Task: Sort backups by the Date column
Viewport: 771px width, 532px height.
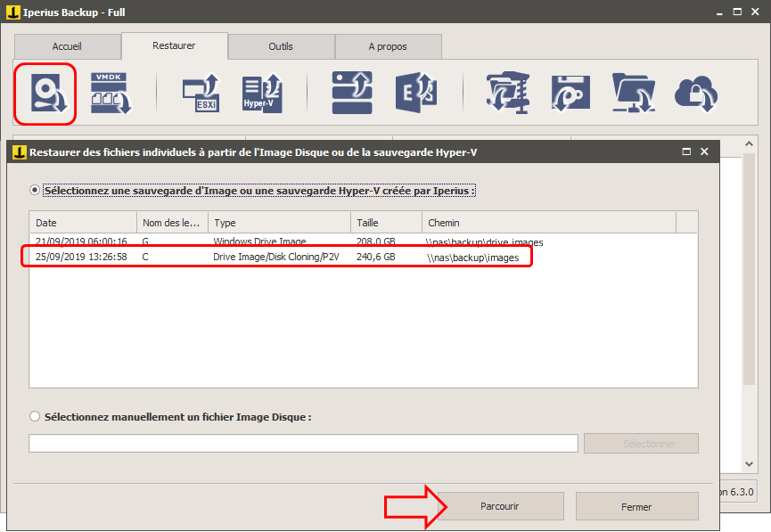Action: pyautogui.click(x=83, y=223)
